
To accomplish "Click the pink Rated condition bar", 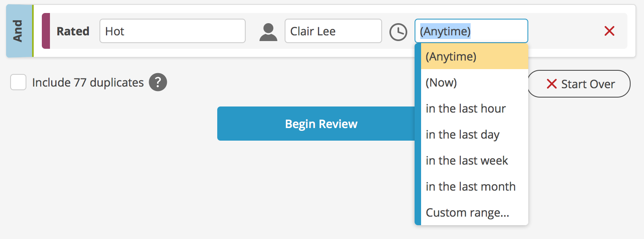I will (x=45, y=31).
